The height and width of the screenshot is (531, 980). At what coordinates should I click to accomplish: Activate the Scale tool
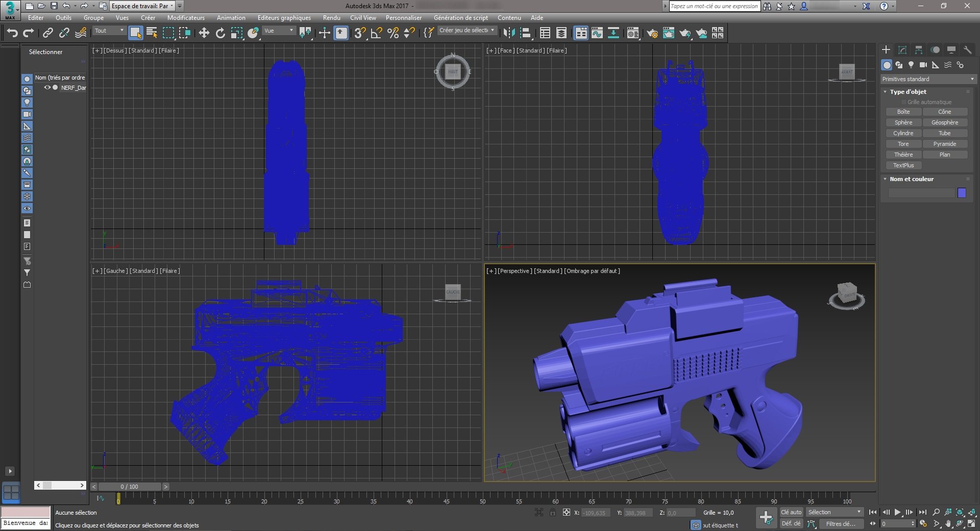coord(236,33)
